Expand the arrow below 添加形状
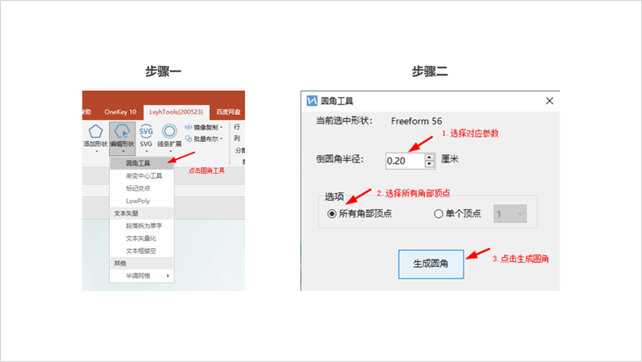 (97, 152)
